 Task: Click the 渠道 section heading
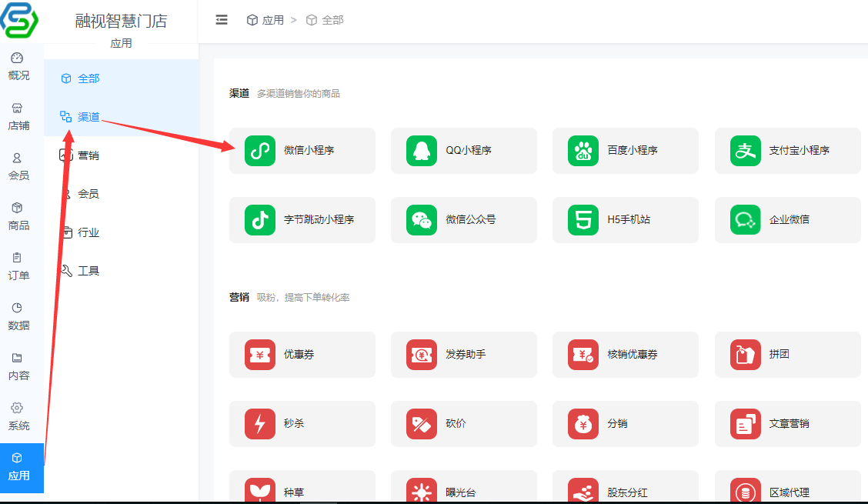239,94
